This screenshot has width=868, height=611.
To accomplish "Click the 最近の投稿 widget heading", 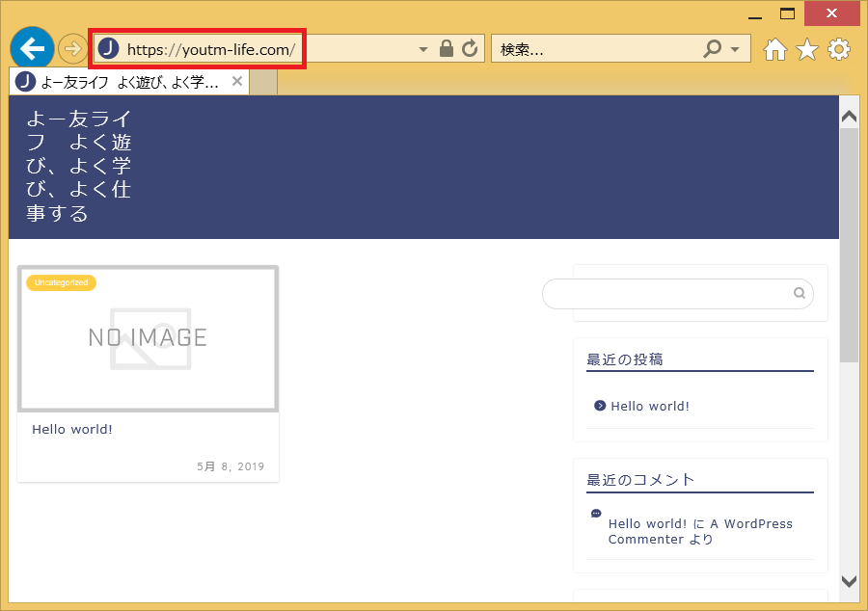I will tap(624, 359).
